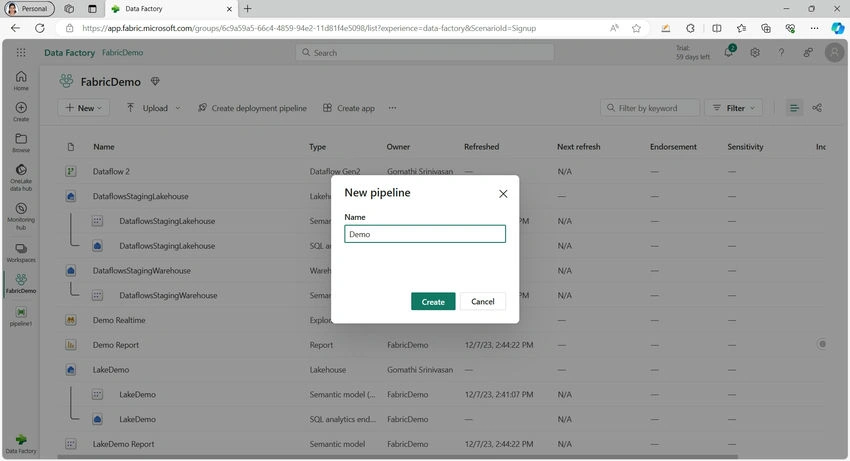
Task: Open DataflowsStagingWarehouse warehouse item
Action: [141, 271]
